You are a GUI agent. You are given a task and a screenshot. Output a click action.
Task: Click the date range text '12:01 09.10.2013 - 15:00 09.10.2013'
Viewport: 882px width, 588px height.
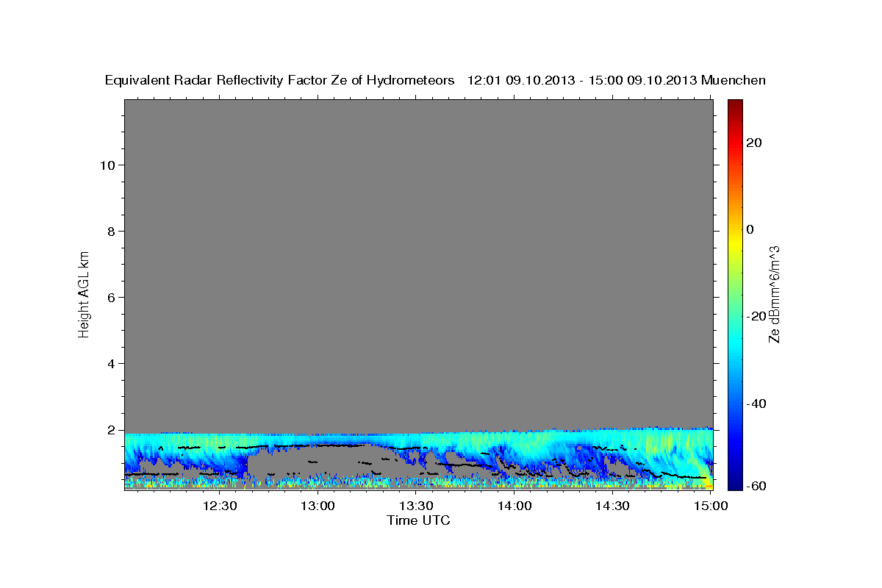coord(582,81)
